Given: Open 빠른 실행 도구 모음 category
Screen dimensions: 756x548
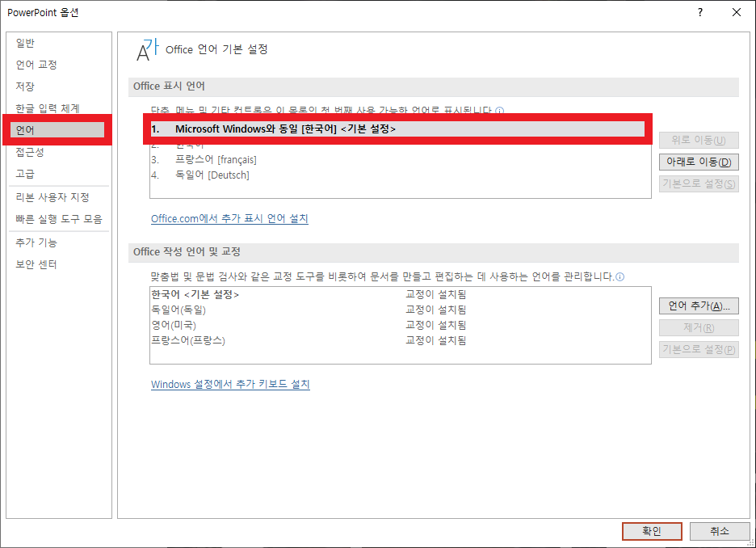Looking at the screenshot, I should [59, 219].
